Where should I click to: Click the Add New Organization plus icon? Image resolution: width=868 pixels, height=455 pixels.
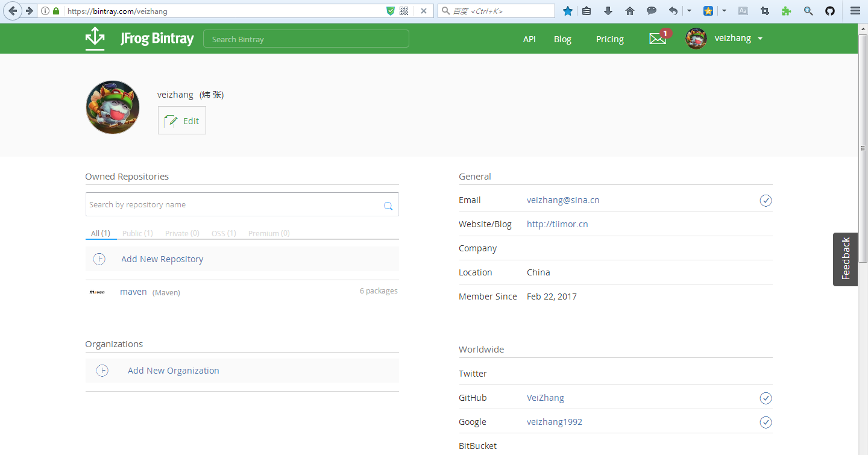click(x=102, y=371)
